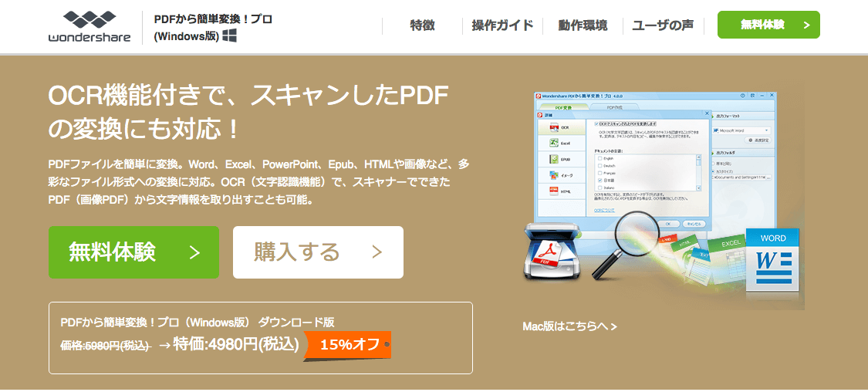Select Excel item in the settings sidebar
Viewport: 868px width, 392px height.
click(x=562, y=143)
